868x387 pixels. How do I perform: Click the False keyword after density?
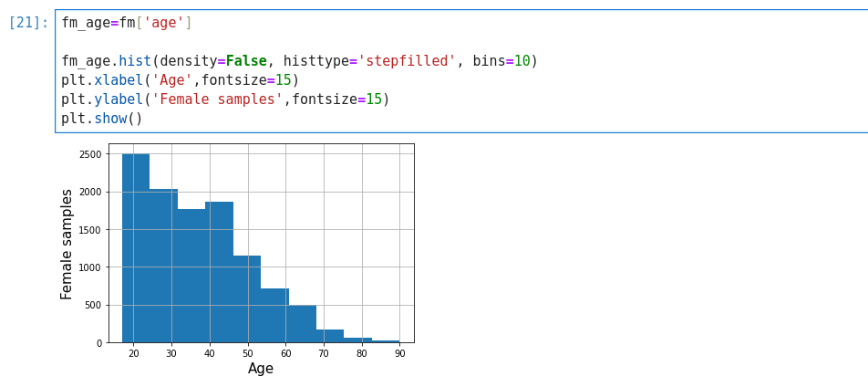246,61
